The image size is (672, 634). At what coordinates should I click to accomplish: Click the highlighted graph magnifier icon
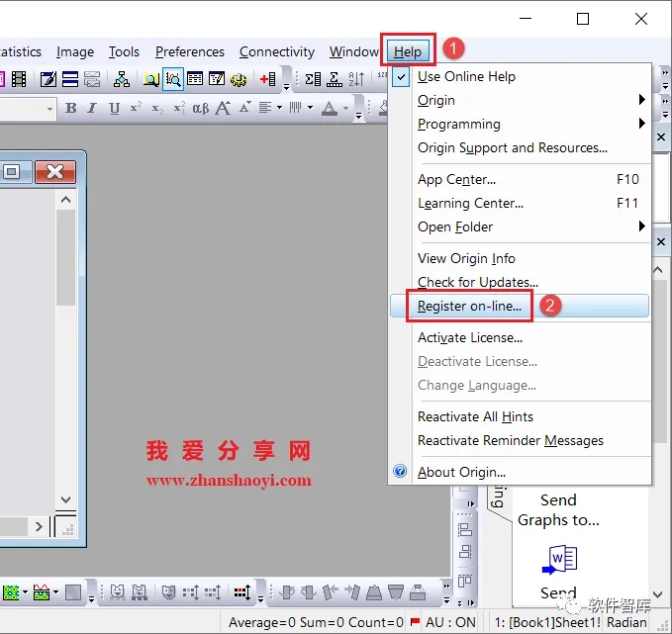173,79
